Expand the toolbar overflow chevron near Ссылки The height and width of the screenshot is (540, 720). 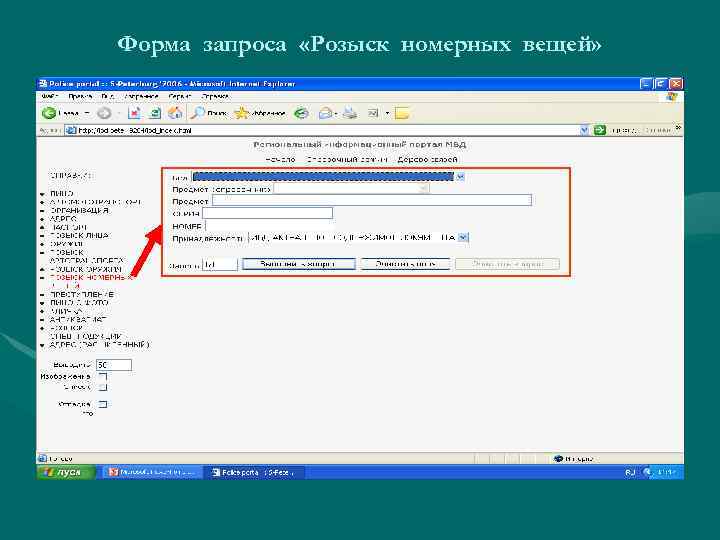point(678,128)
